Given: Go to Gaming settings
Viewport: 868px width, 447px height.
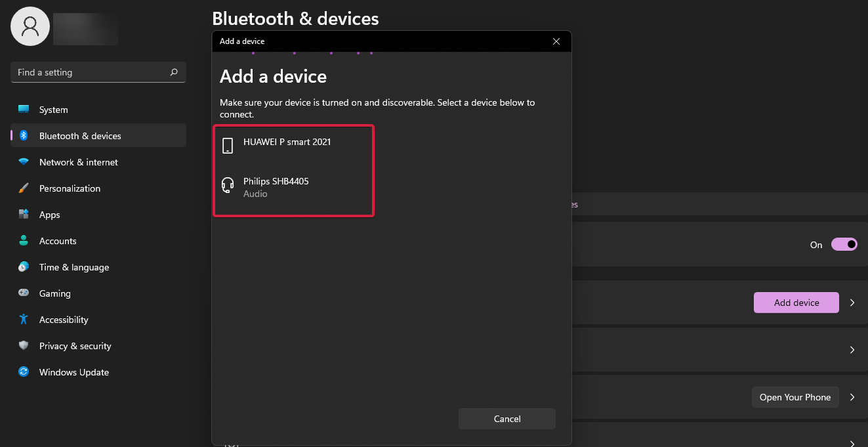Looking at the screenshot, I should tap(98, 293).
